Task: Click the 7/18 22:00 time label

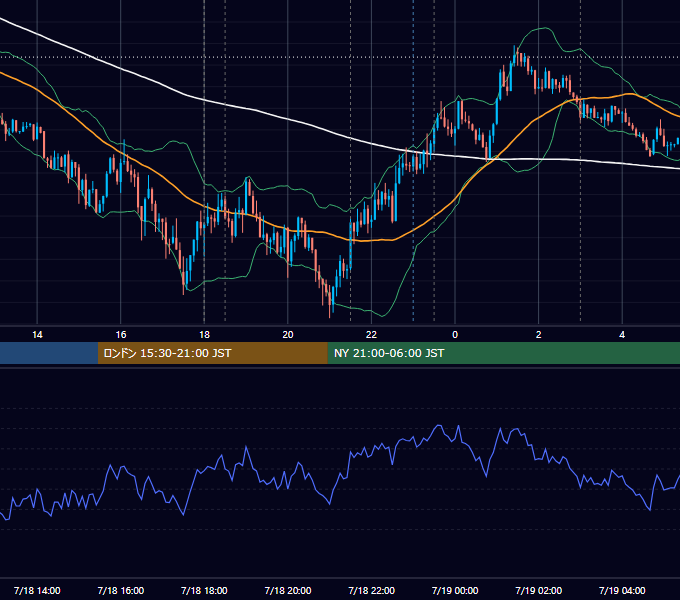Action: coord(372,590)
